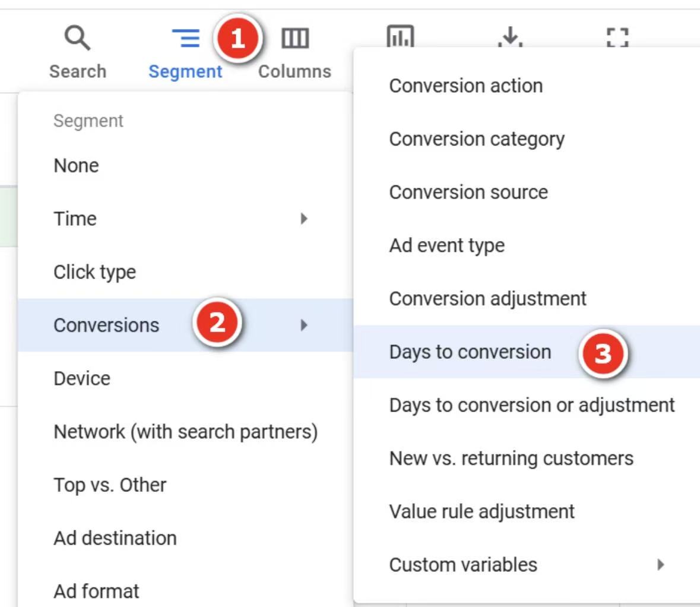This screenshot has width=700, height=607.
Task: Select Conversion category in submenu
Action: tap(527, 139)
